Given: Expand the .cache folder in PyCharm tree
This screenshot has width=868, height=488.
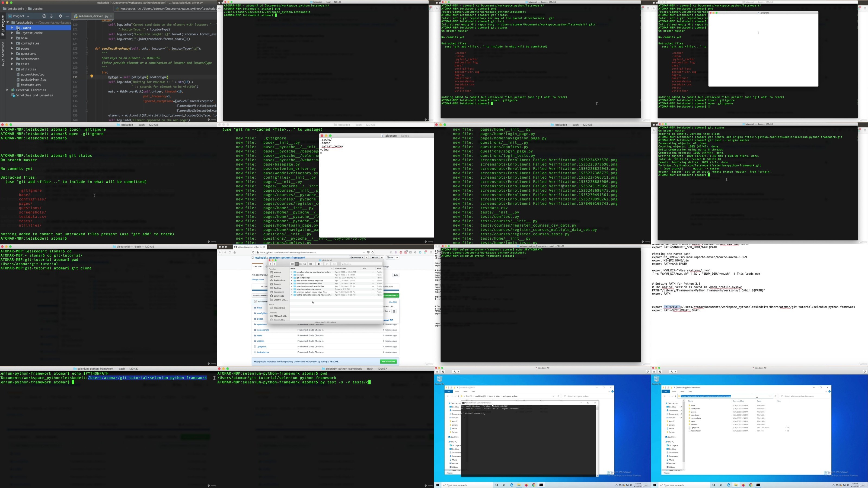Looking at the screenshot, I should click(12, 28).
